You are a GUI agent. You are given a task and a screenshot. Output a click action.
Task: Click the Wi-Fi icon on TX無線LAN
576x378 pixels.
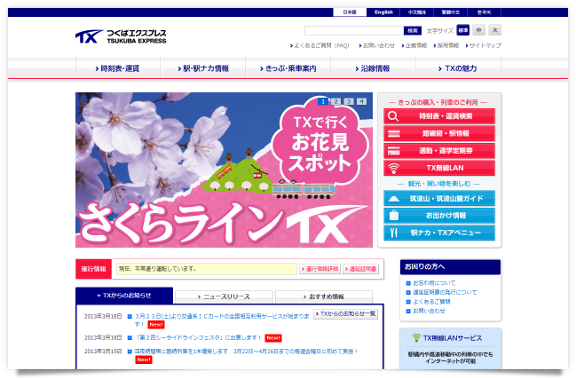pos(393,168)
